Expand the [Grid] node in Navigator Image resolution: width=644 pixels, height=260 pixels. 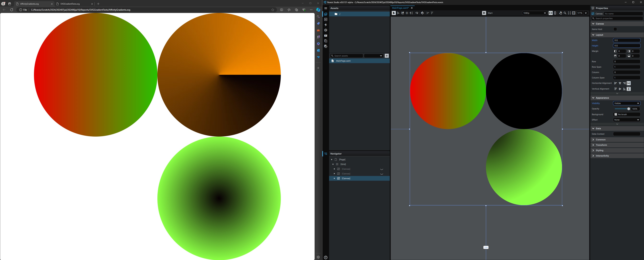click(x=333, y=164)
